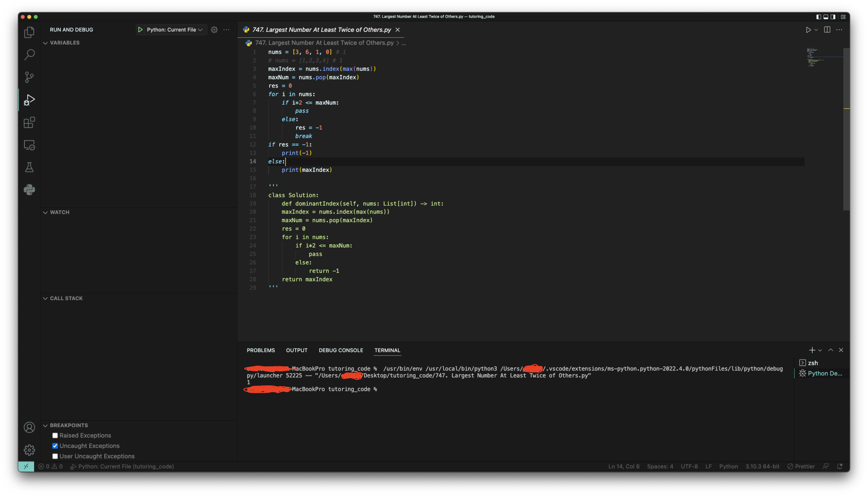The width and height of the screenshot is (868, 496).
Task: Enable Raised Exceptions breakpoint
Action: [x=55, y=435]
